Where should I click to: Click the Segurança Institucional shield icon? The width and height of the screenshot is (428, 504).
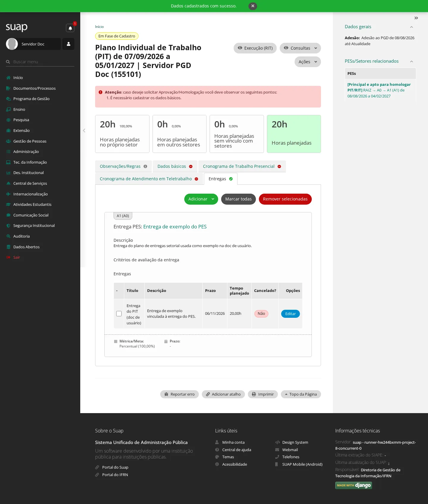(8, 226)
